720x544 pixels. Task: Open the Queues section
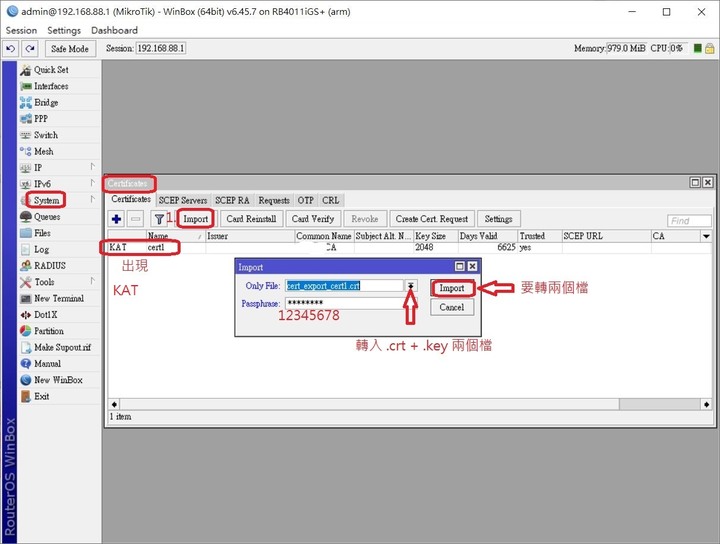point(47,217)
